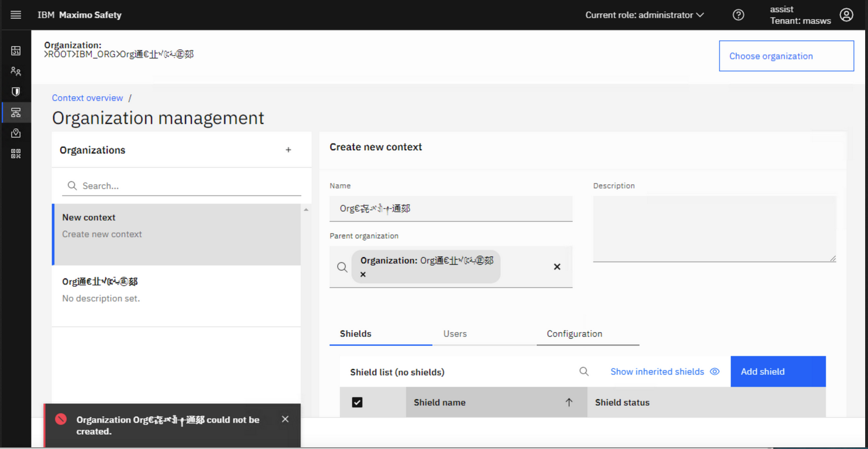The height and width of the screenshot is (449, 868).
Task: Remove the Organization tag chip
Action: [x=363, y=274]
